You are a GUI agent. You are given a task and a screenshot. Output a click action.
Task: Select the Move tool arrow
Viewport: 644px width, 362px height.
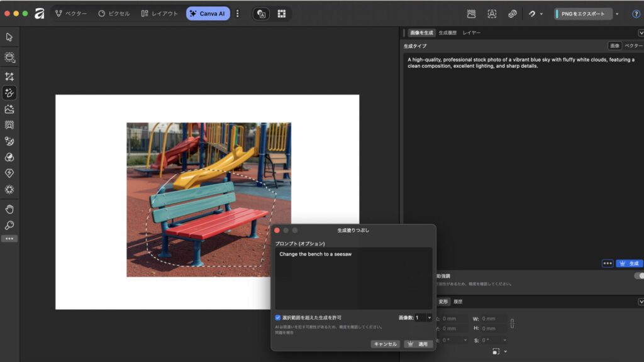coord(9,37)
